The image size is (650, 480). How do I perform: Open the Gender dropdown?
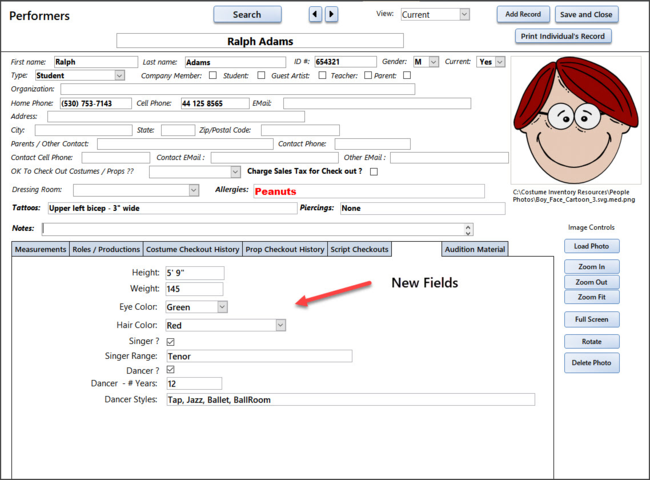pos(434,62)
